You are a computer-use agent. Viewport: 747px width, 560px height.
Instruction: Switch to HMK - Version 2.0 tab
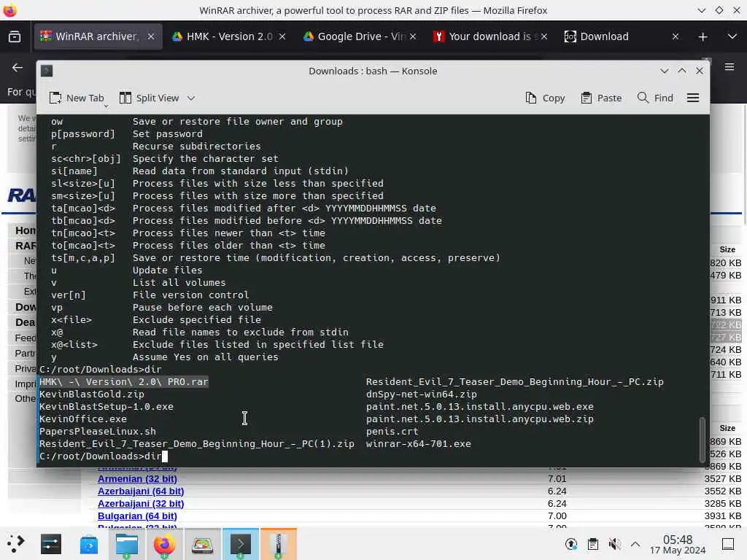pos(222,36)
